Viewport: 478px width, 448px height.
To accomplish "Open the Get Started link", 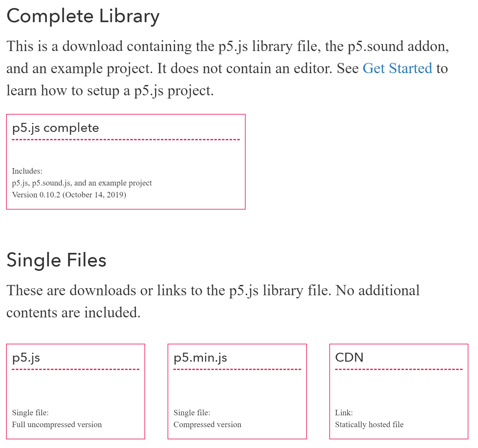I will [397, 68].
